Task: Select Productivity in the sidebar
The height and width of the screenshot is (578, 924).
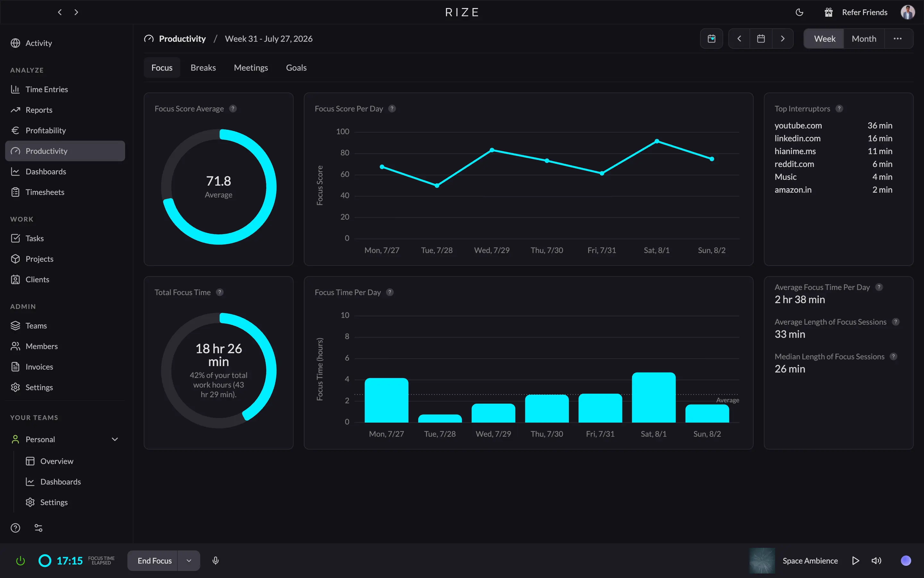Action: (65, 151)
